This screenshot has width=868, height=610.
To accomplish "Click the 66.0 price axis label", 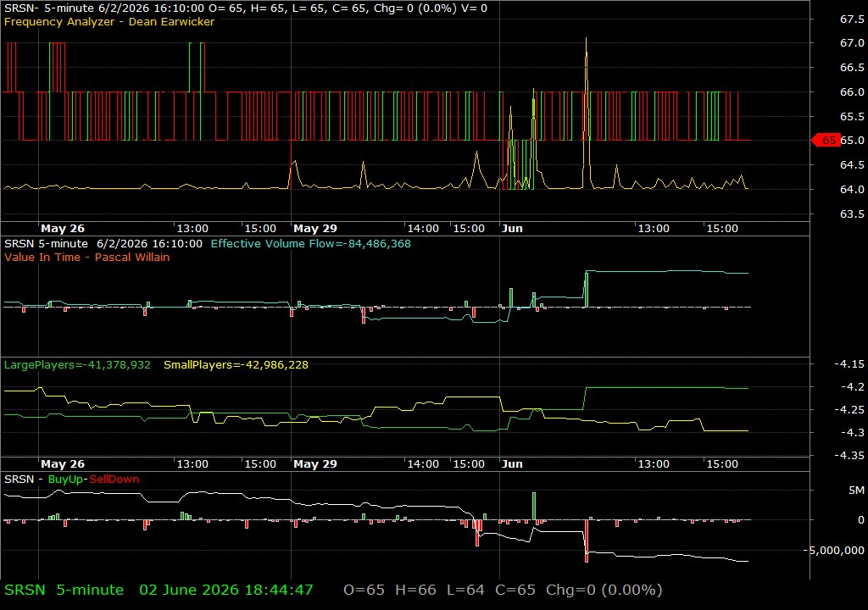I will [852, 91].
